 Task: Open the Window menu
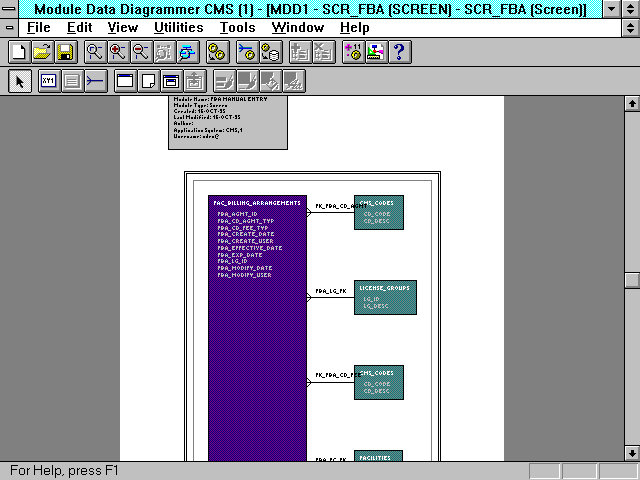click(298, 27)
